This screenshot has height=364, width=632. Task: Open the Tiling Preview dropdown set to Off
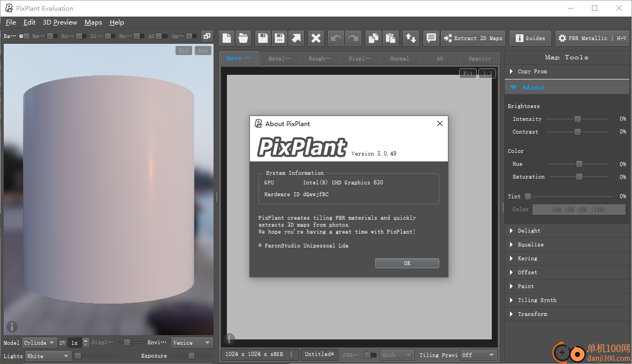(478, 355)
